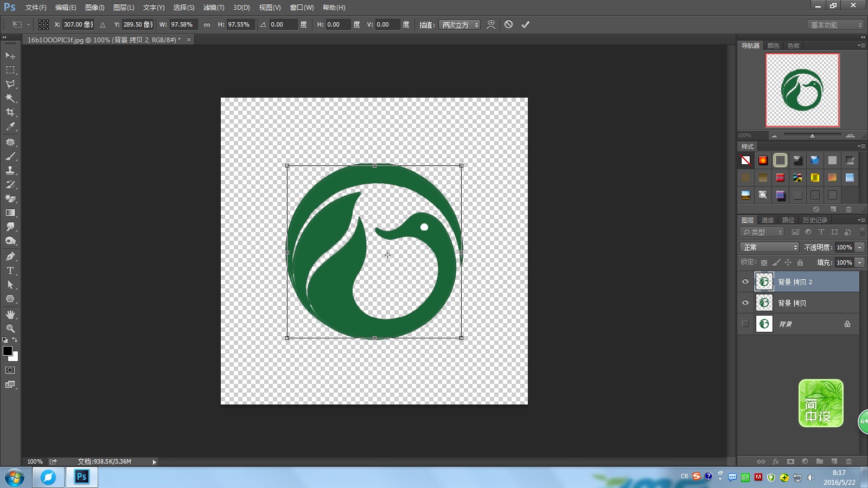
Task: Open the 两次立方 interpolation dropdown
Action: coord(459,25)
